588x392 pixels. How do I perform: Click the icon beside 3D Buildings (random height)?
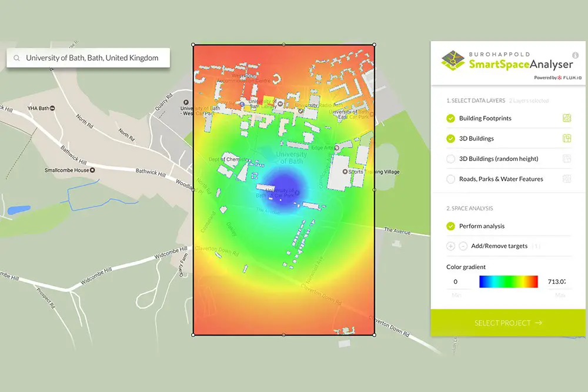point(567,159)
